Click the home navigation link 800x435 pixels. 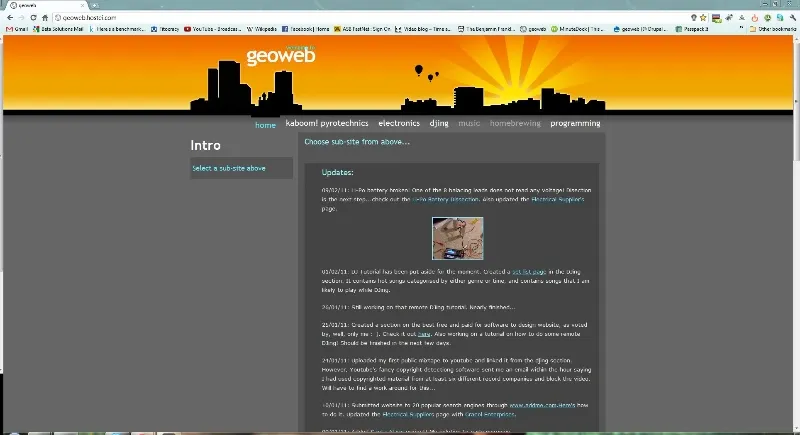(x=265, y=125)
